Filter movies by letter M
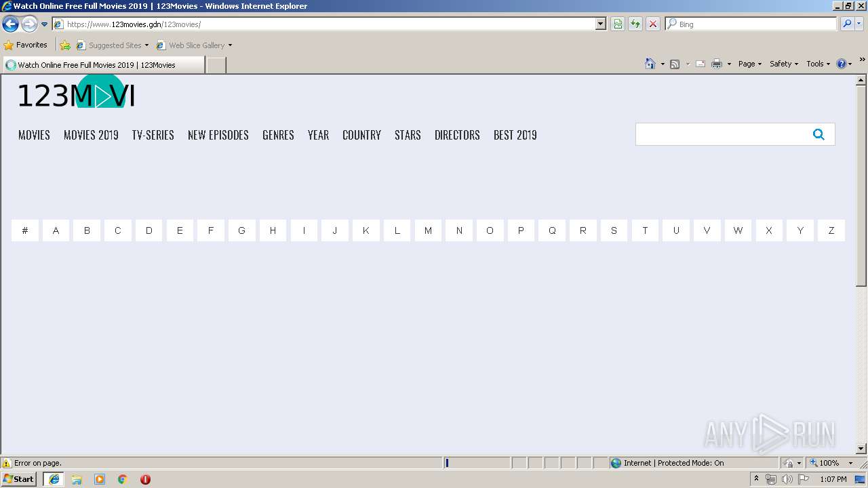868x488 pixels. 428,230
